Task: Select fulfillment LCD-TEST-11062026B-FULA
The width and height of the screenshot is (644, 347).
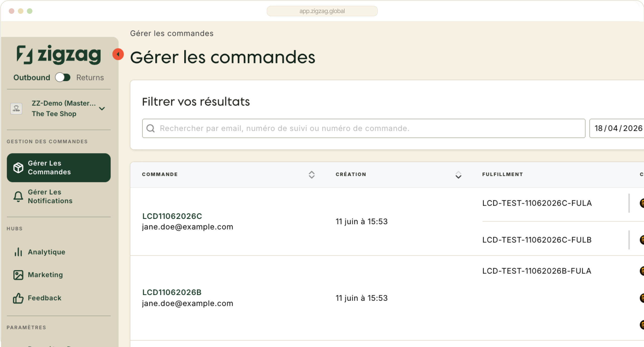Action: 537,271
